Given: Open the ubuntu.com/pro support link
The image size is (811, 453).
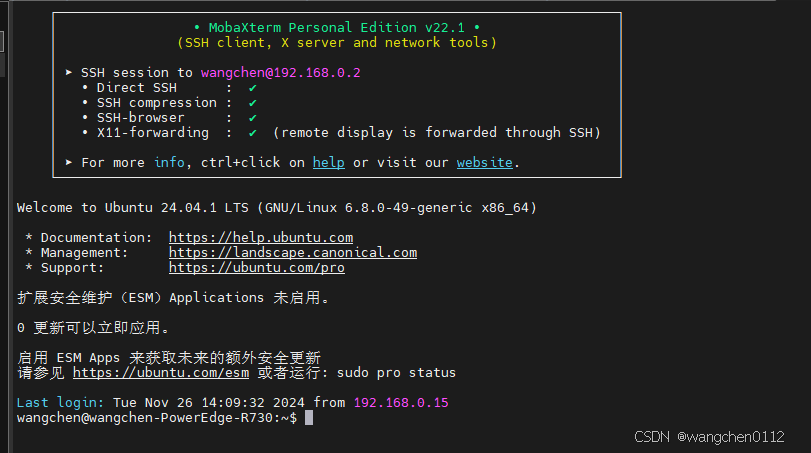Looking at the screenshot, I should (257, 267).
